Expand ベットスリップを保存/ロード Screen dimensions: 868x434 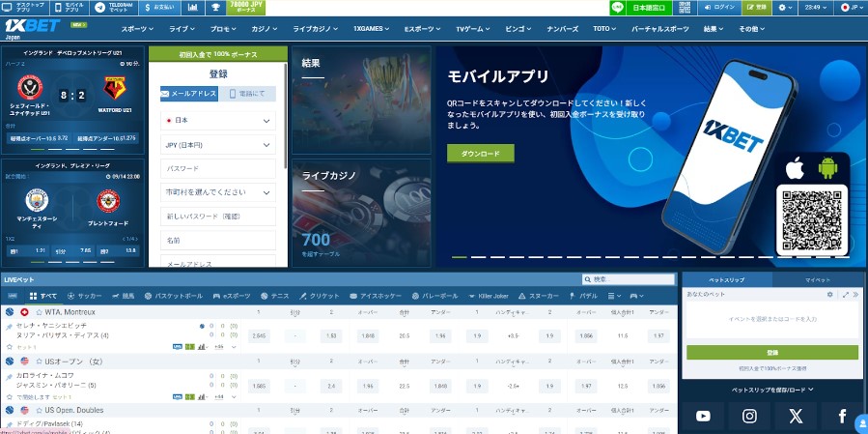(x=774, y=391)
